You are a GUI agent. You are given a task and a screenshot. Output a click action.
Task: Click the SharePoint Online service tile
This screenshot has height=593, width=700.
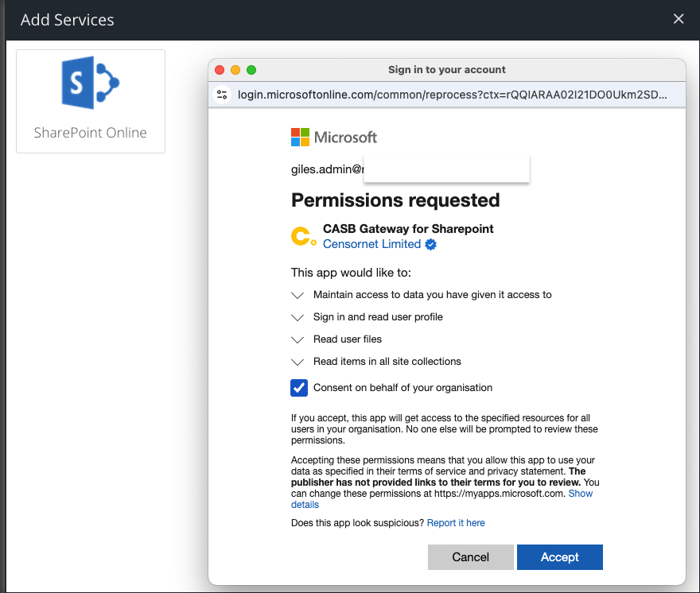click(91, 101)
